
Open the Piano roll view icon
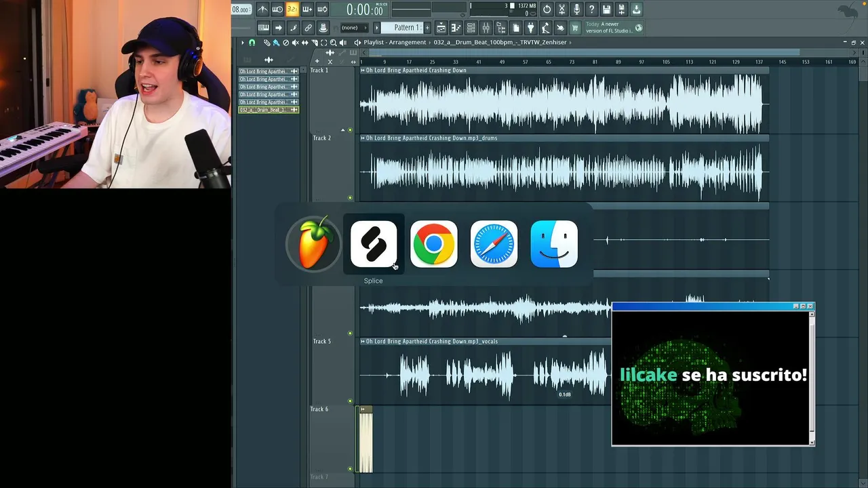(456, 28)
